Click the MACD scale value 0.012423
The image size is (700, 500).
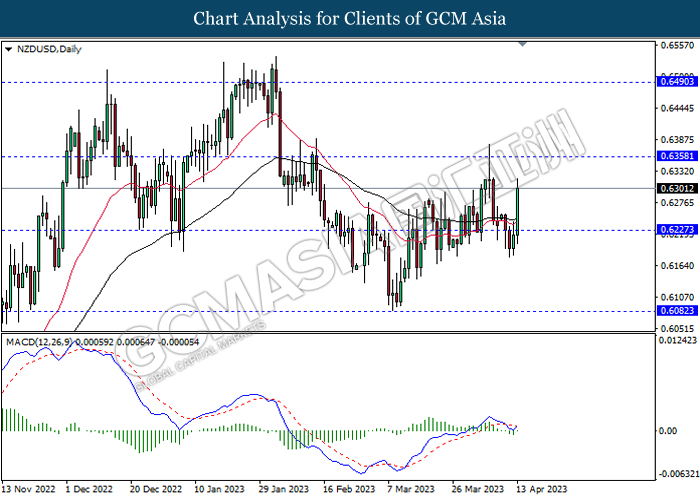[678, 340]
